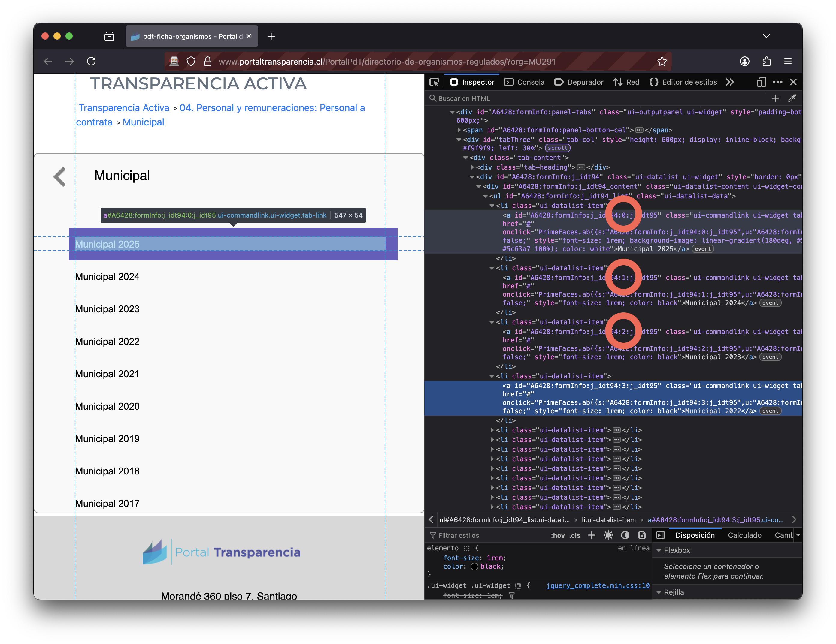This screenshot has width=836, height=644.
Task: Toggle the :hov pseudo-class panel
Action: tap(557, 535)
